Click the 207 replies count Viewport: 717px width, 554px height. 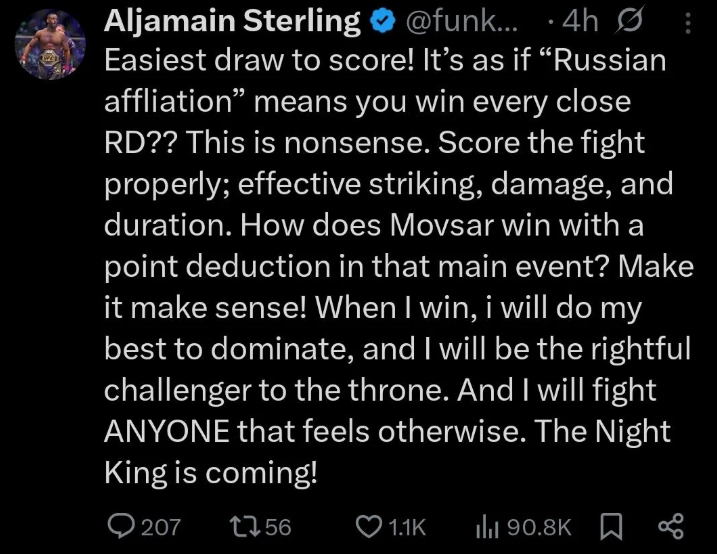(x=161, y=525)
